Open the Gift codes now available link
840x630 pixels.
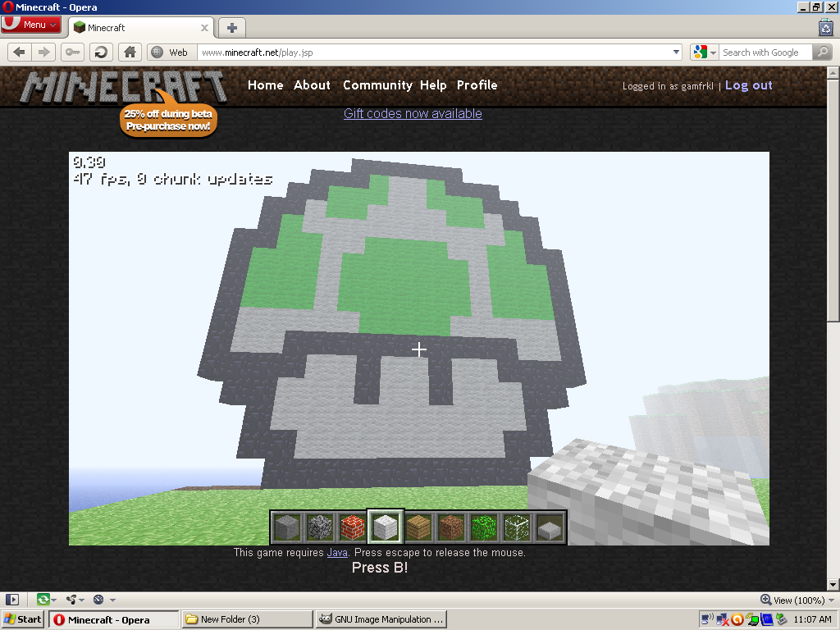[x=413, y=114]
